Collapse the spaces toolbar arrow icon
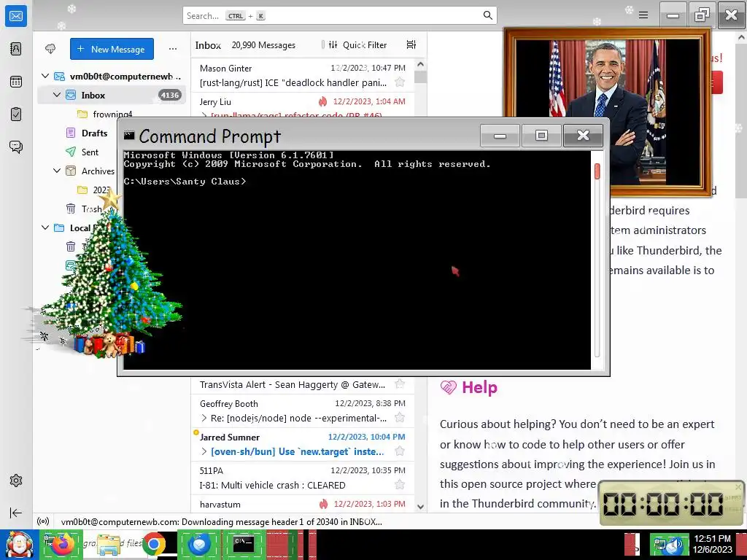747x560 pixels. coord(16,513)
